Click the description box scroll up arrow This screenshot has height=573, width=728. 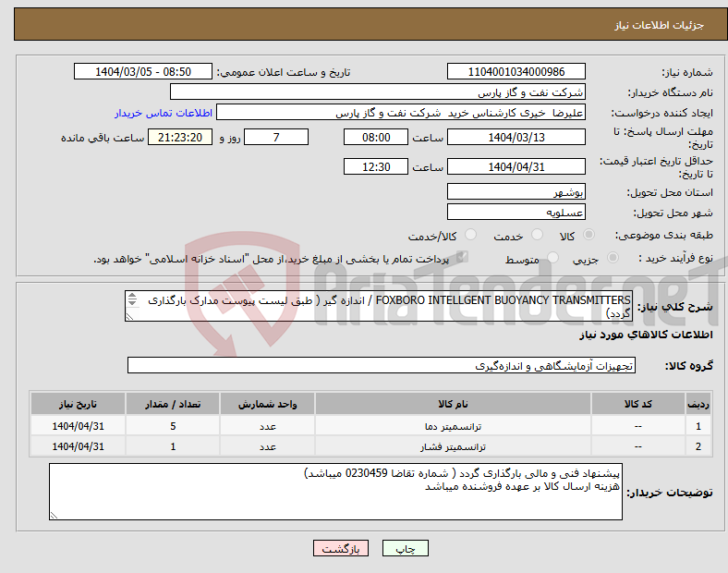tap(132, 296)
